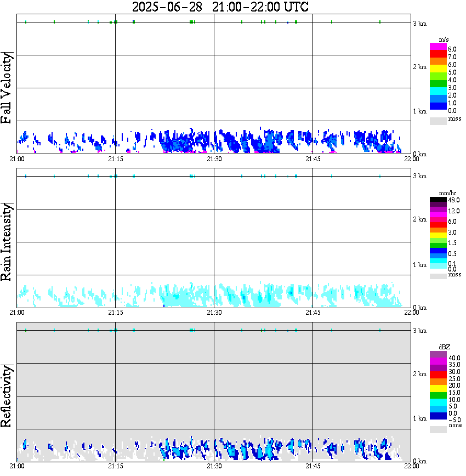Click the dBZ unit label
This screenshot has height=476, width=466.
pos(444,347)
